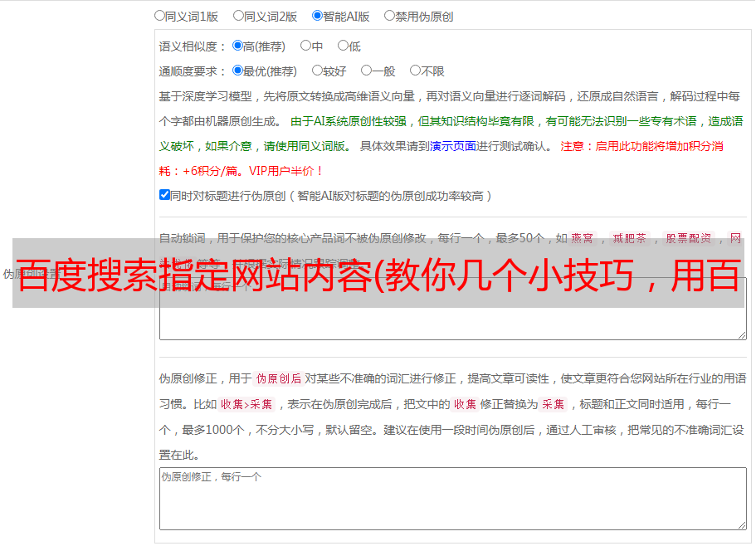The height and width of the screenshot is (546, 756).
Task: Click the 股票配资 example tag
Action: (x=689, y=238)
